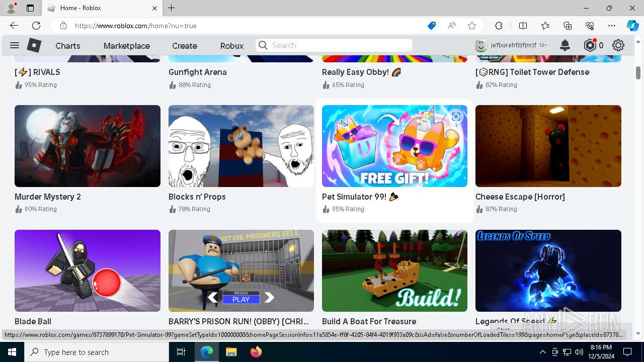644x362 pixels.
Task: Open the Cheese Escape [Horror] thumbnail
Action: point(548,146)
